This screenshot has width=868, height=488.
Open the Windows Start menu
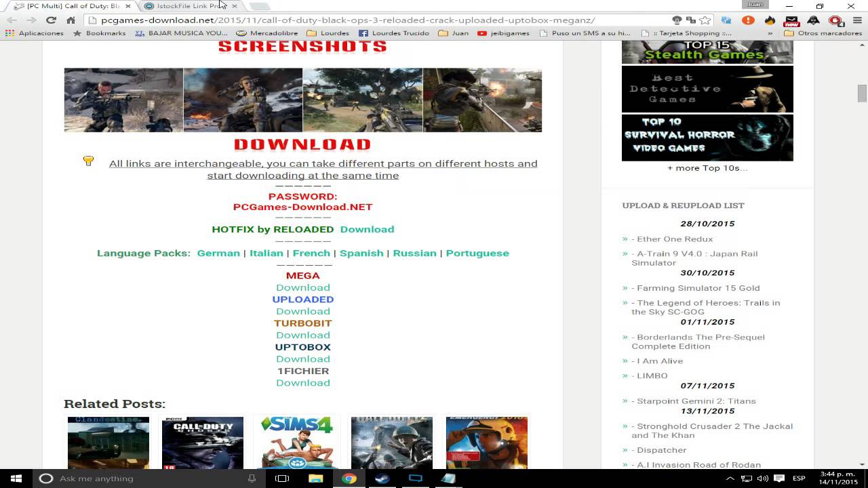(x=16, y=479)
